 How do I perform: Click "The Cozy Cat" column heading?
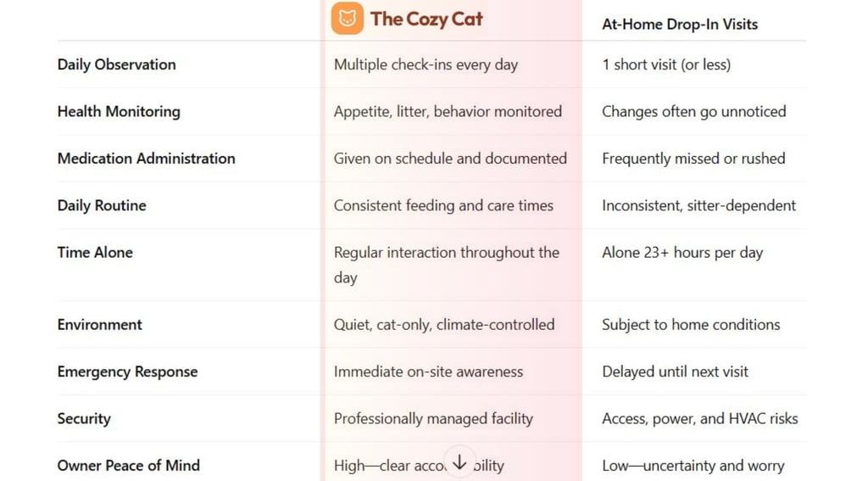click(x=426, y=19)
